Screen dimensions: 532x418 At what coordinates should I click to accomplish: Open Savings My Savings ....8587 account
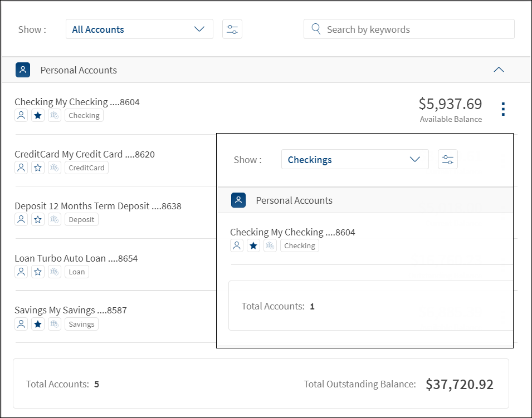click(71, 310)
